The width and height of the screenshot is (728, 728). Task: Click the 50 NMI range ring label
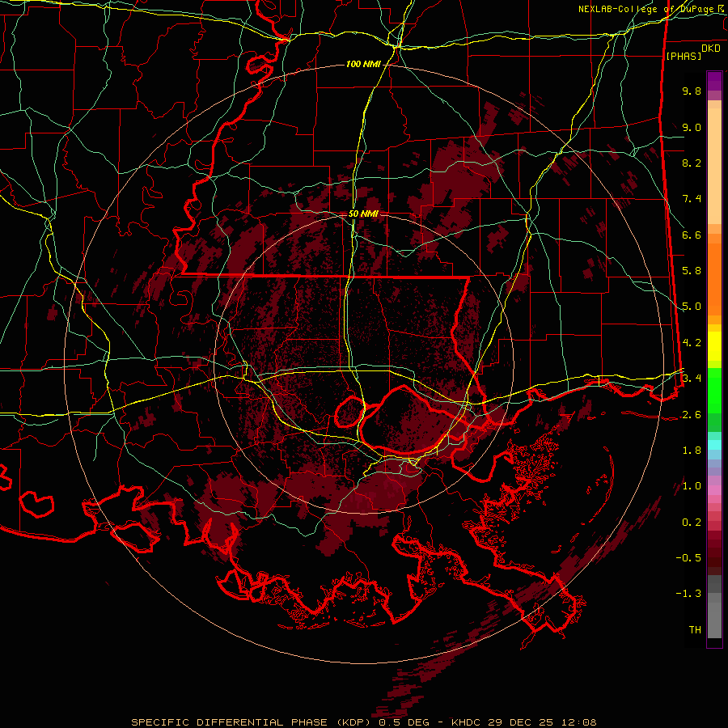point(363,214)
